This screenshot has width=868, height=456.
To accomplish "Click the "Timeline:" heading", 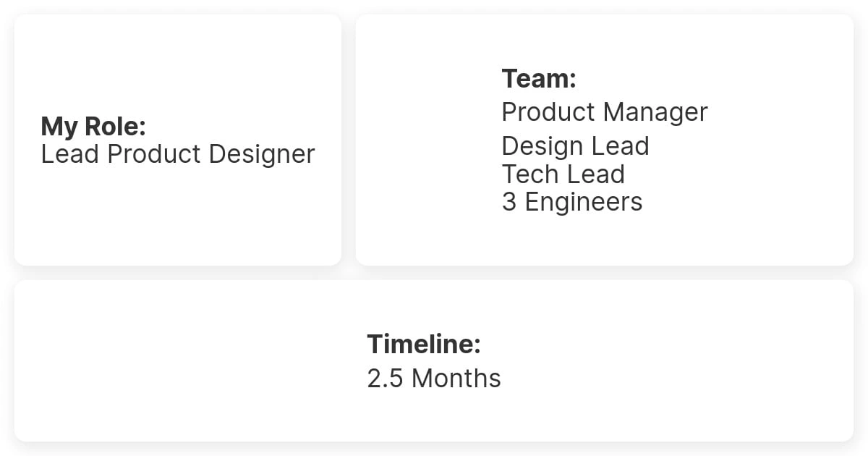I will coord(424,344).
